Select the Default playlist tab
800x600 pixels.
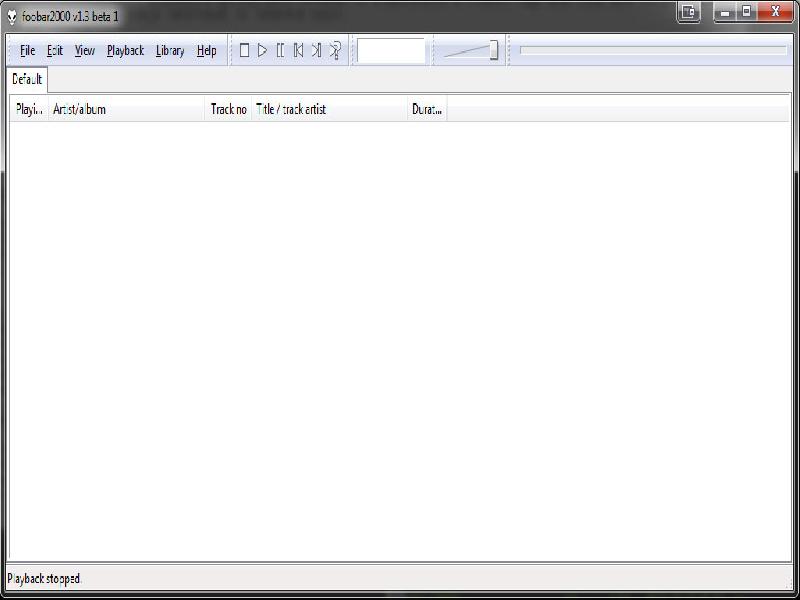[x=27, y=80]
